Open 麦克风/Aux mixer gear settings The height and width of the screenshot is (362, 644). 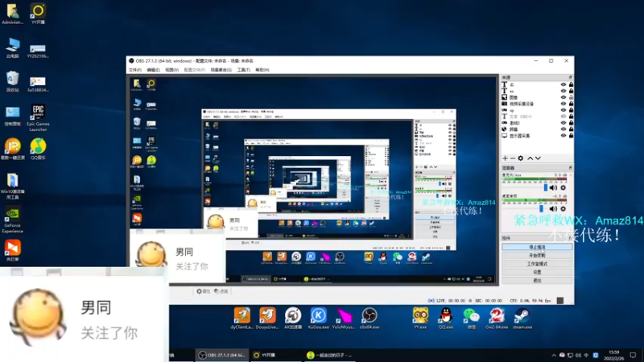pyautogui.click(x=563, y=187)
